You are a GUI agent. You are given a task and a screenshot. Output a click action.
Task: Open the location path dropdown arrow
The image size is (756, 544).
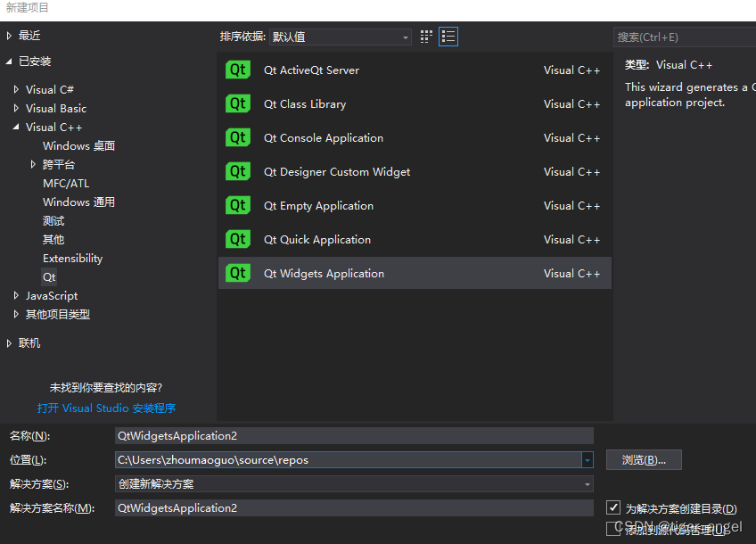[588, 460]
